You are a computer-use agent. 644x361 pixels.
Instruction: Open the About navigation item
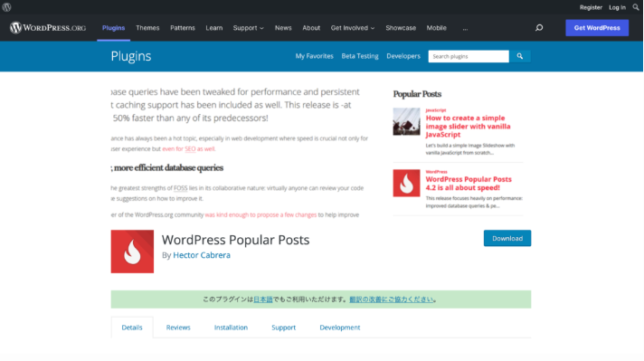click(311, 28)
